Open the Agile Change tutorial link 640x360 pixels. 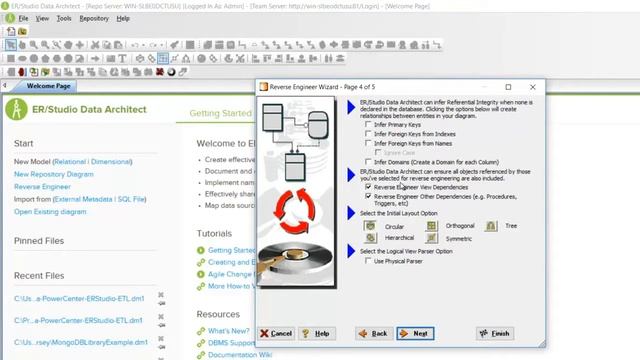point(231,274)
